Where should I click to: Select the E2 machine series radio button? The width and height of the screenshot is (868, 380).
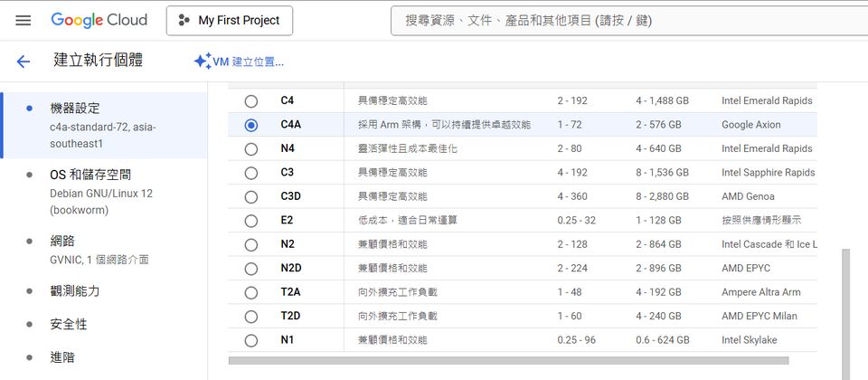pyautogui.click(x=251, y=221)
